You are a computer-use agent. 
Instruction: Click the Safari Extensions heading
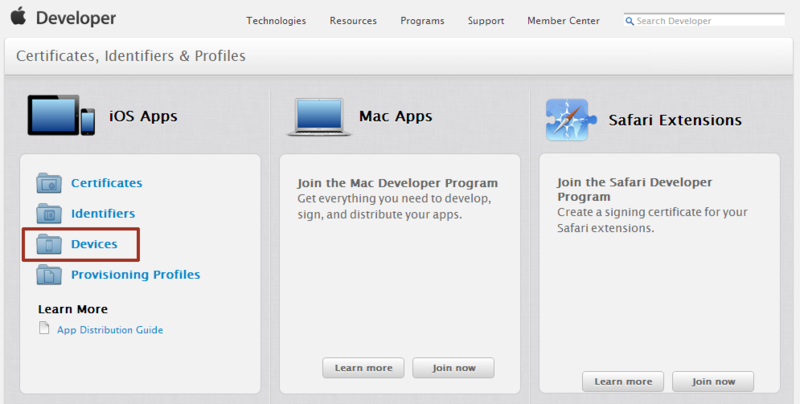click(x=675, y=120)
